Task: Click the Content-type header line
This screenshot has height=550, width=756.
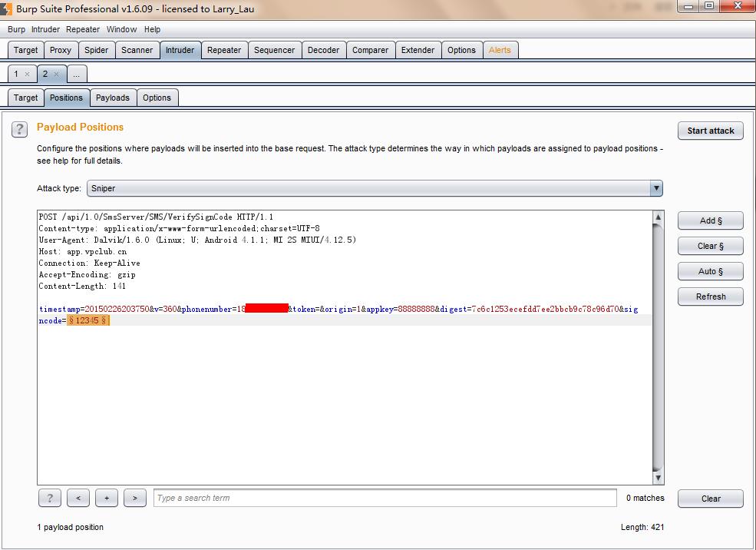Action: click(179, 228)
